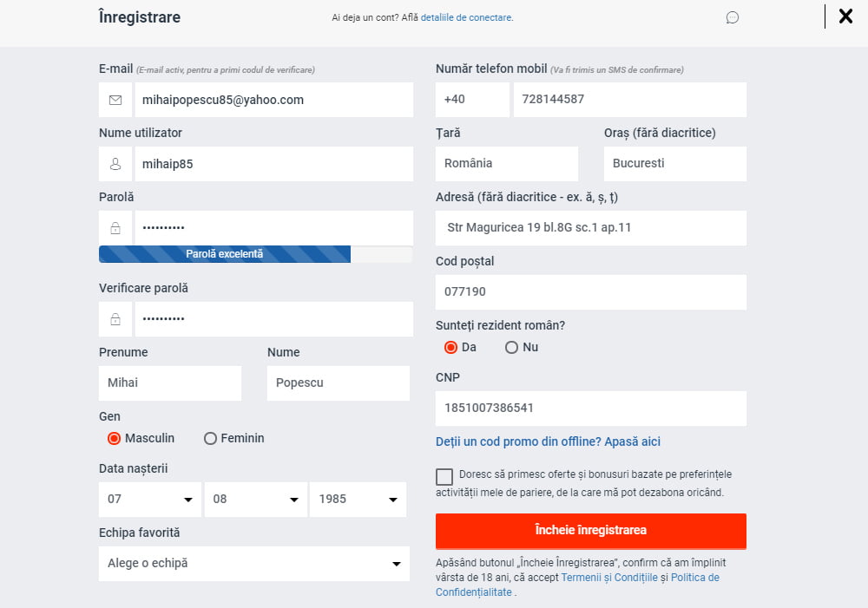Viewport: 868px width, 608px height.
Task: Click the CNP input field
Action: (590, 409)
